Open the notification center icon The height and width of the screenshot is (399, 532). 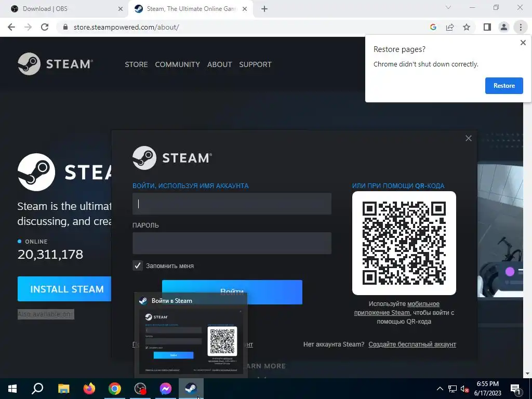[516, 389]
